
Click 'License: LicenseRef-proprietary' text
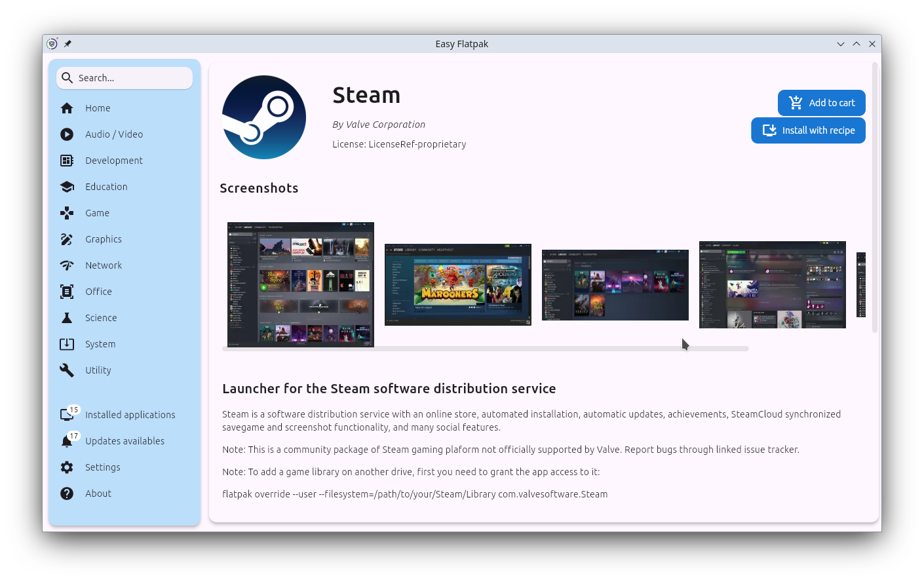[x=399, y=144]
